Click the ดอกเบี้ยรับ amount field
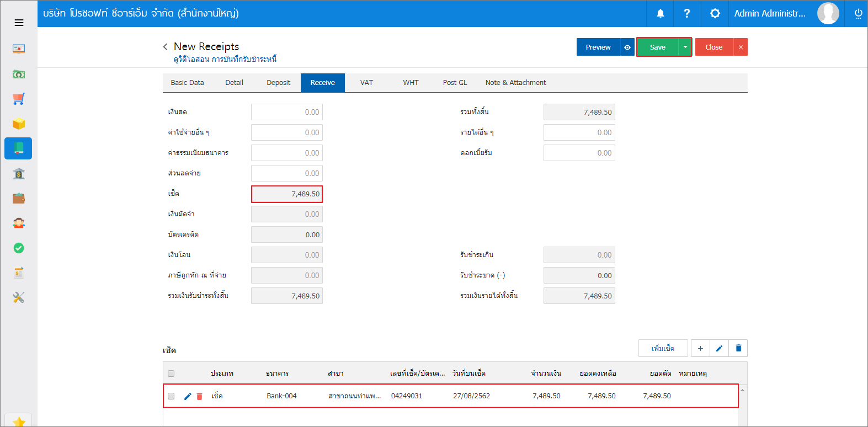This screenshot has height=427, width=868. pyautogui.click(x=579, y=153)
